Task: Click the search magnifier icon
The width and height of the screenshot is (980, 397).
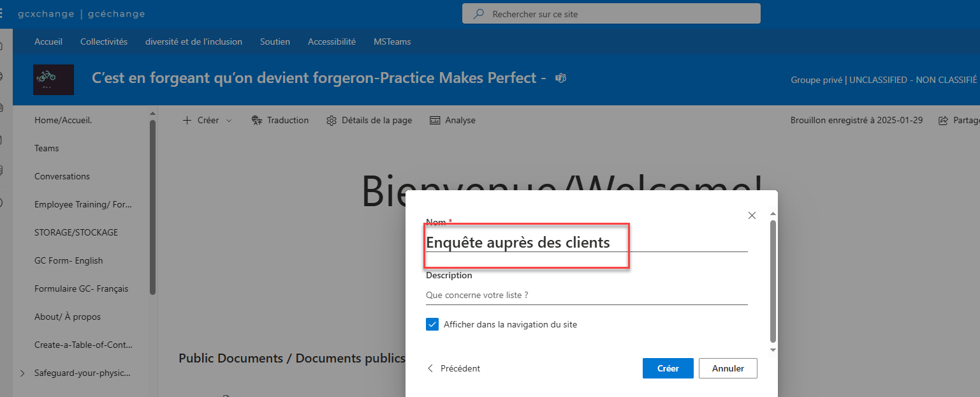Action: click(479, 13)
